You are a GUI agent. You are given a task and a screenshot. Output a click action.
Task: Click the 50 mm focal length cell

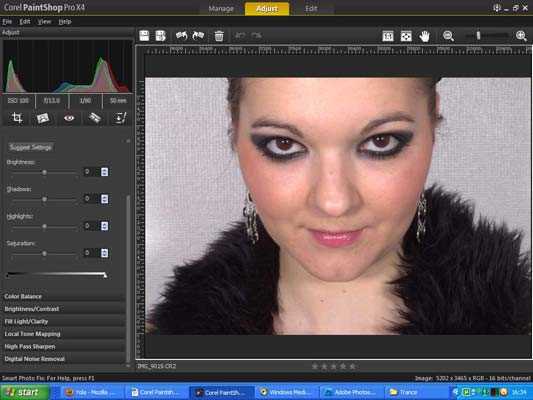pyautogui.click(x=118, y=101)
